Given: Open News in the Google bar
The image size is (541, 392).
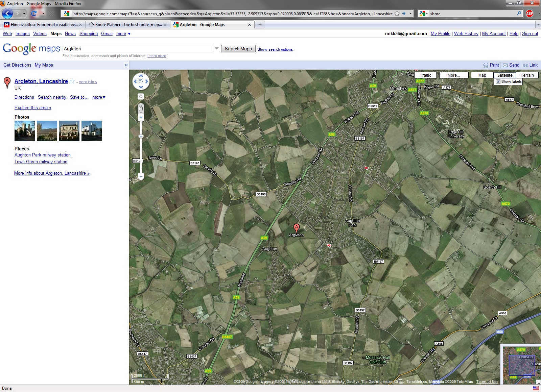Looking at the screenshot, I should coord(70,34).
